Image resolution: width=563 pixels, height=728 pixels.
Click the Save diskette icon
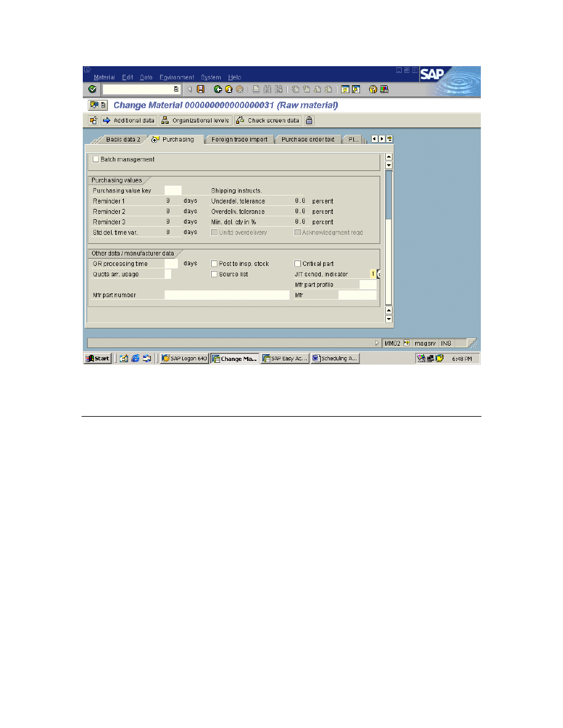click(x=201, y=89)
